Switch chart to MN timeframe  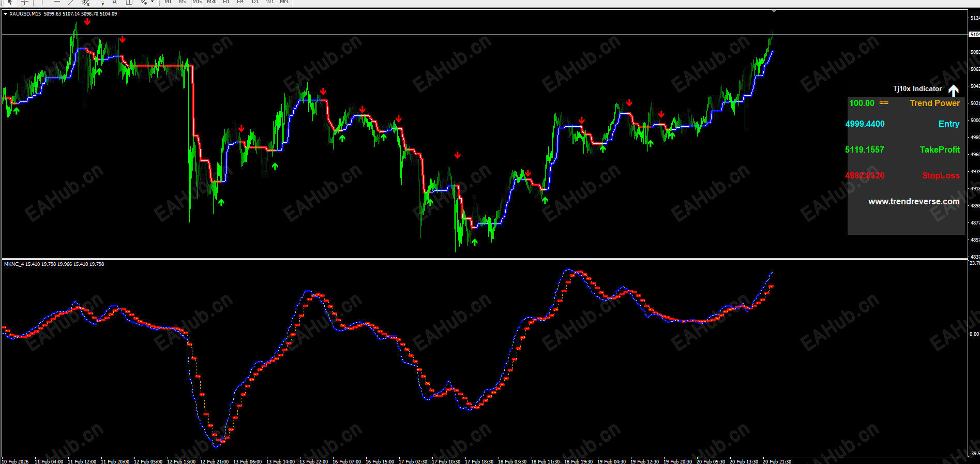(x=284, y=2)
